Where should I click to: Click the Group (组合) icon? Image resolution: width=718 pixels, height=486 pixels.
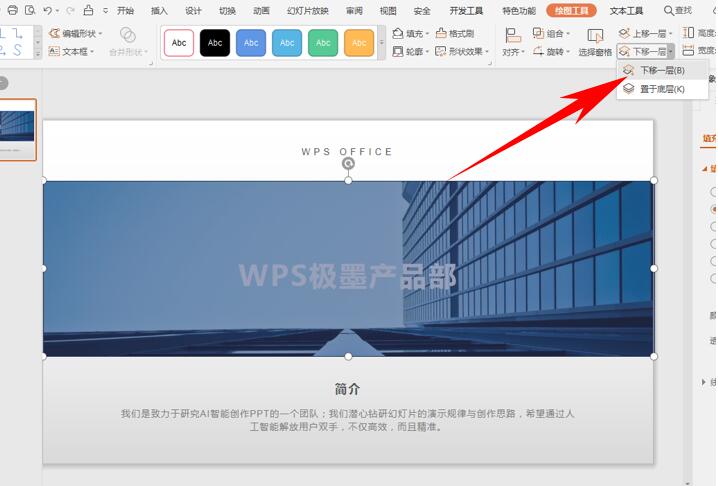(x=538, y=33)
